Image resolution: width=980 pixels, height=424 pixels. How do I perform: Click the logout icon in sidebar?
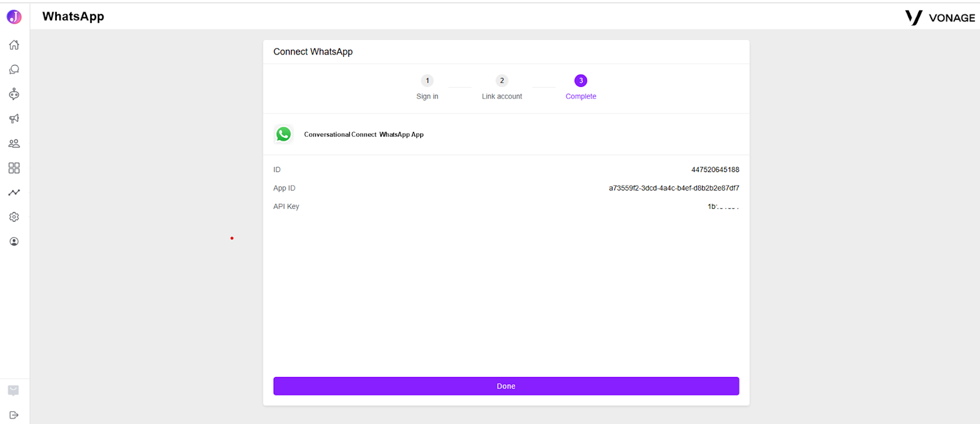click(x=14, y=415)
